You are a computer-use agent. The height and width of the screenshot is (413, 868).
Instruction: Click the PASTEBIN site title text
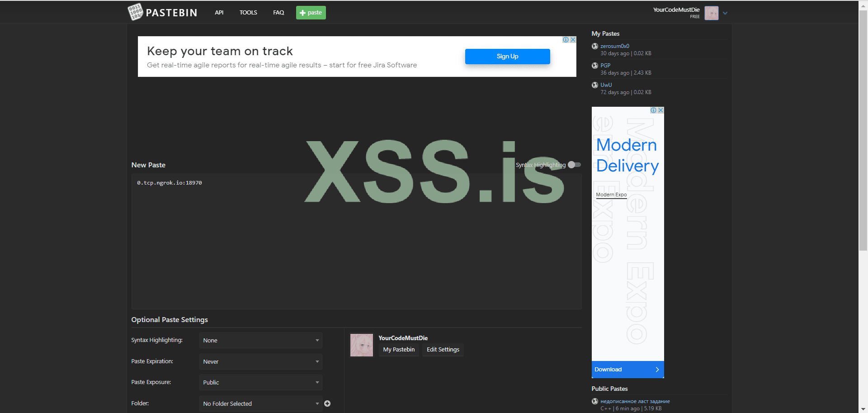point(172,13)
